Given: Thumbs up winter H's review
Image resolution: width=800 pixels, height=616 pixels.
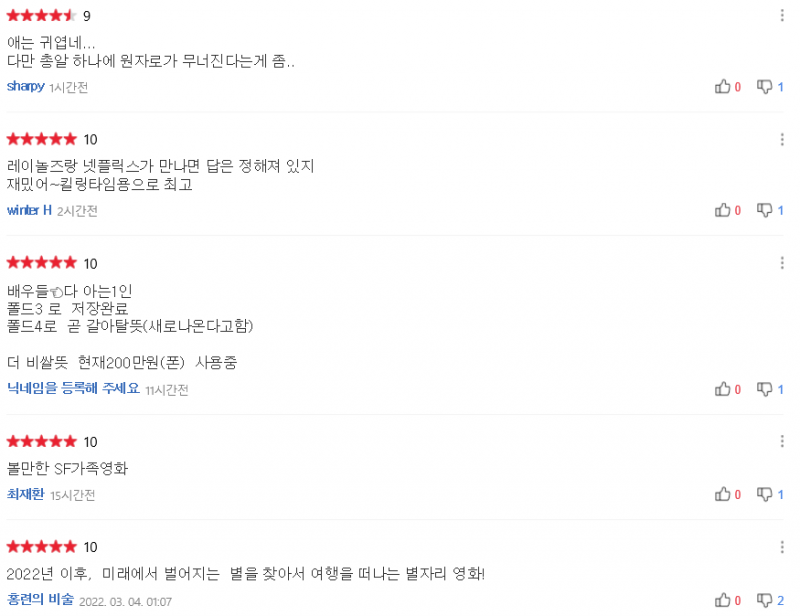Looking at the screenshot, I should 722,210.
